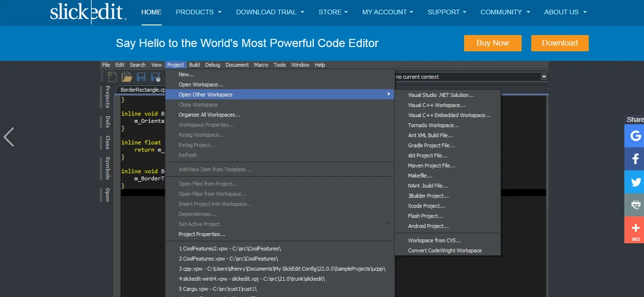Share on Twitter bird icon
This screenshot has width=644, height=297.
[x=634, y=182]
